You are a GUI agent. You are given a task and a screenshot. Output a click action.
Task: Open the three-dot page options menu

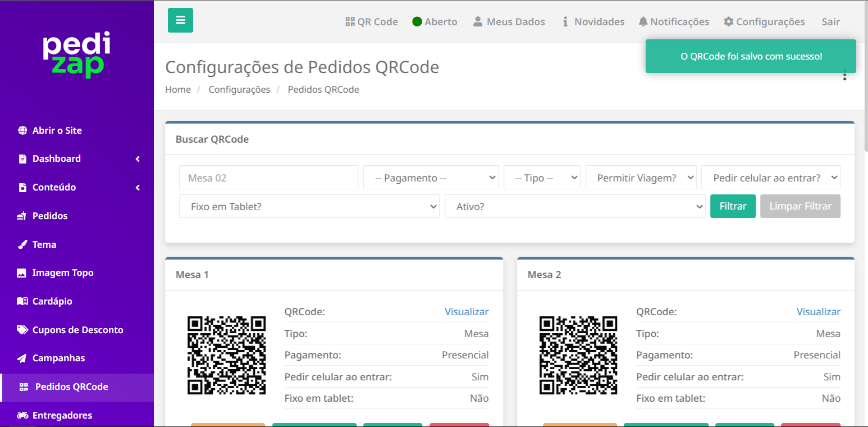pyautogui.click(x=844, y=76)
